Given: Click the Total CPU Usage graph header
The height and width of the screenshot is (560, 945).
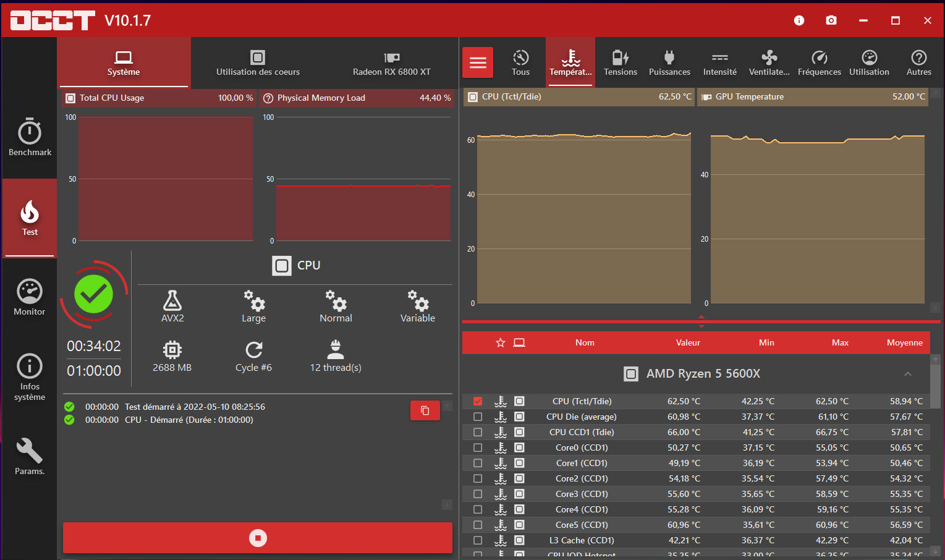Looking at the screenshot, I should coord(159,98).
